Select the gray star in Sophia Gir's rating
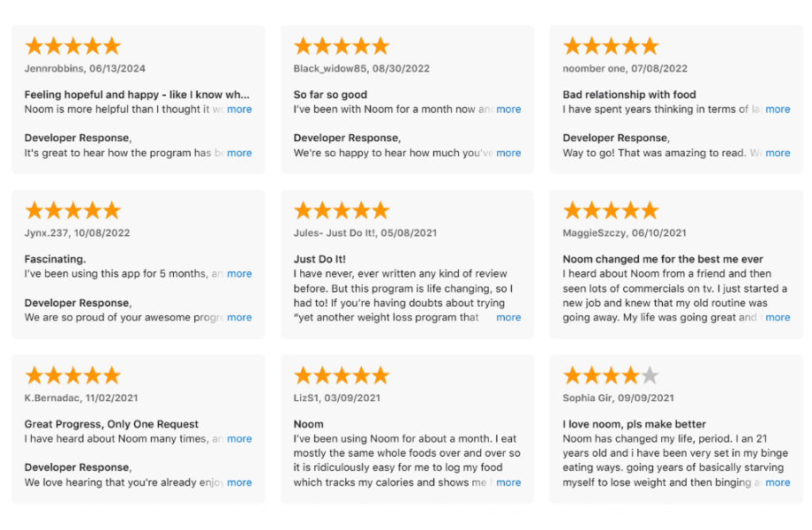The height and width of the screenshot is (530, 812). tap(647, 375)
